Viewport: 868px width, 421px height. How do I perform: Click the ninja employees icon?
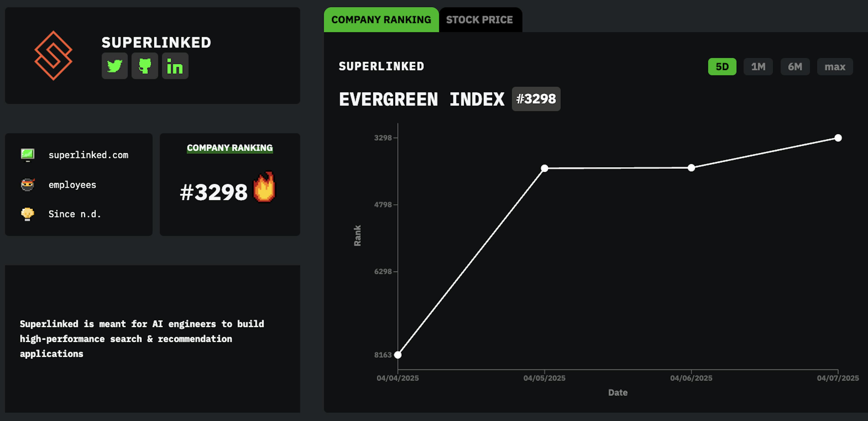28,185
